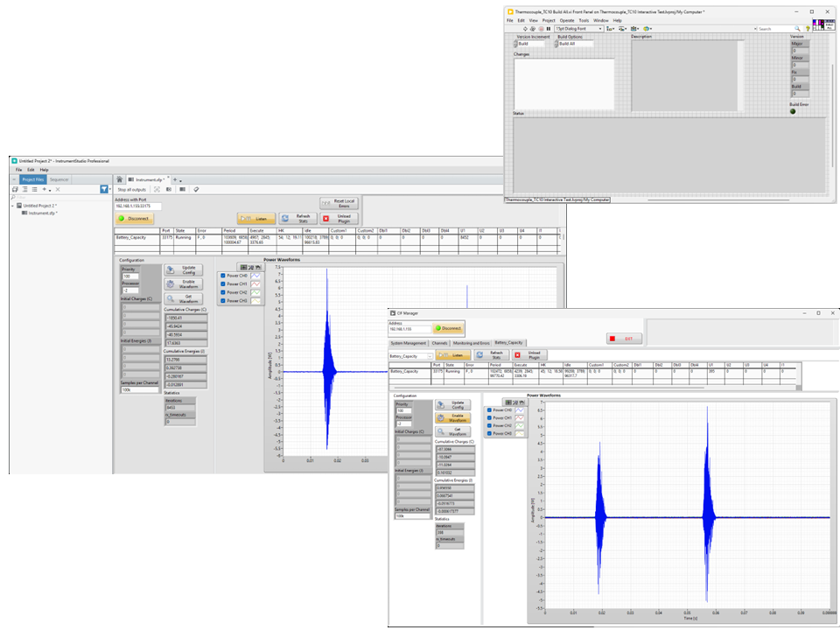Toggle Power CH2 checkbox in InstrumentStudio
Screen dimensions: 840x630
coord(223,292)
